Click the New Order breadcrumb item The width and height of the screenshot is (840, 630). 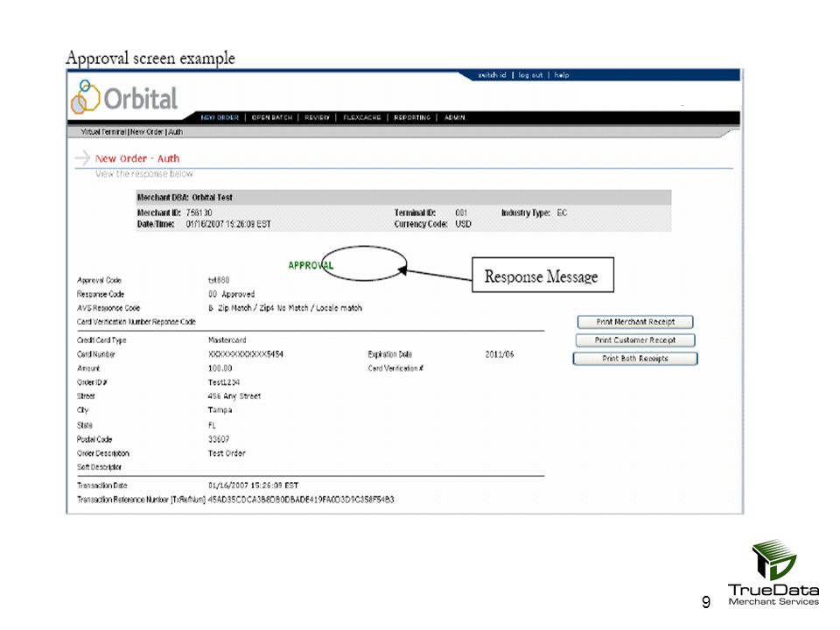click(147, 132)
